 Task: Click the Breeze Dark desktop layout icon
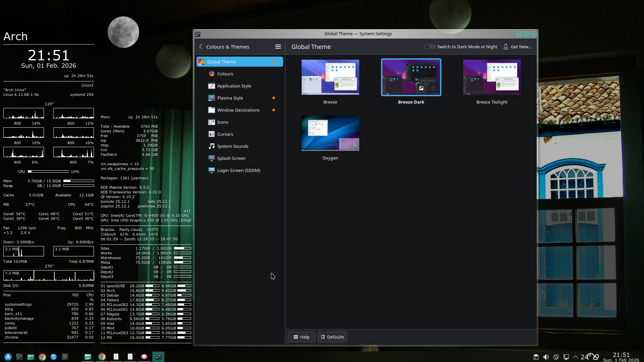pyautogui.click(x=421, y=88)
